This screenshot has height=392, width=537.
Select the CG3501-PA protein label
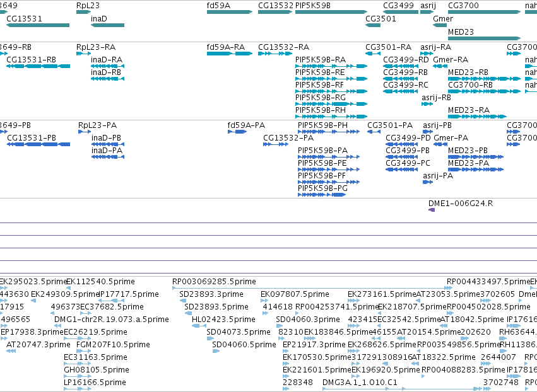pyautogui.click(x=390, y=125)
